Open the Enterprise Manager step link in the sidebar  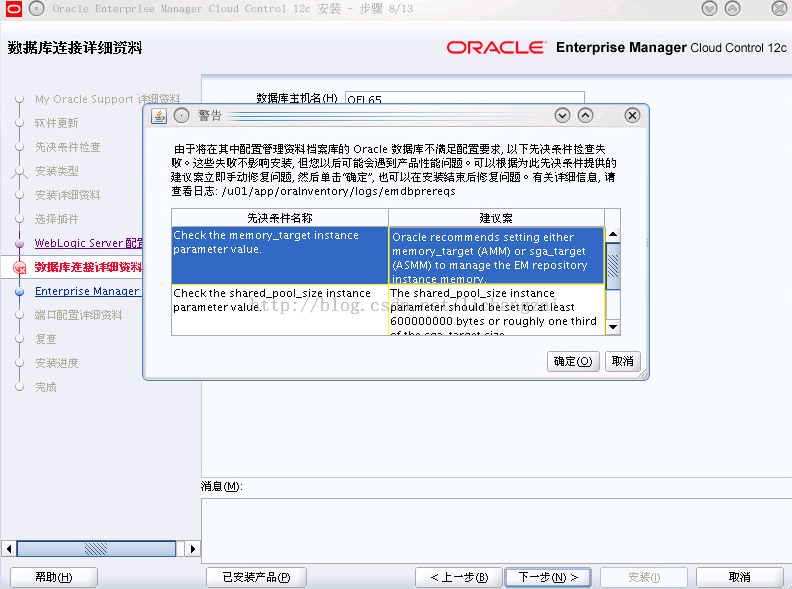click(x=87, y=291)
